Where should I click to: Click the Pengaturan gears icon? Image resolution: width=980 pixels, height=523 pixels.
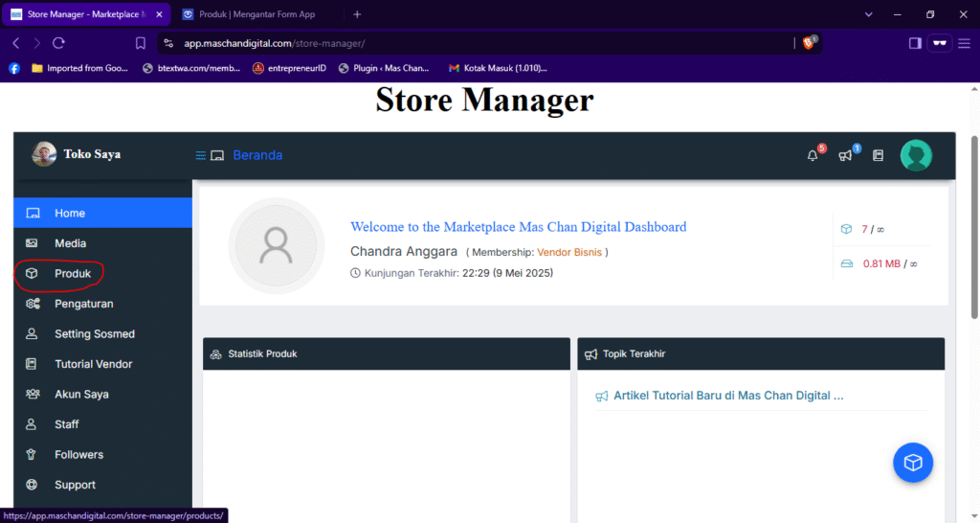pyautogui.click(x=33, y=304)
